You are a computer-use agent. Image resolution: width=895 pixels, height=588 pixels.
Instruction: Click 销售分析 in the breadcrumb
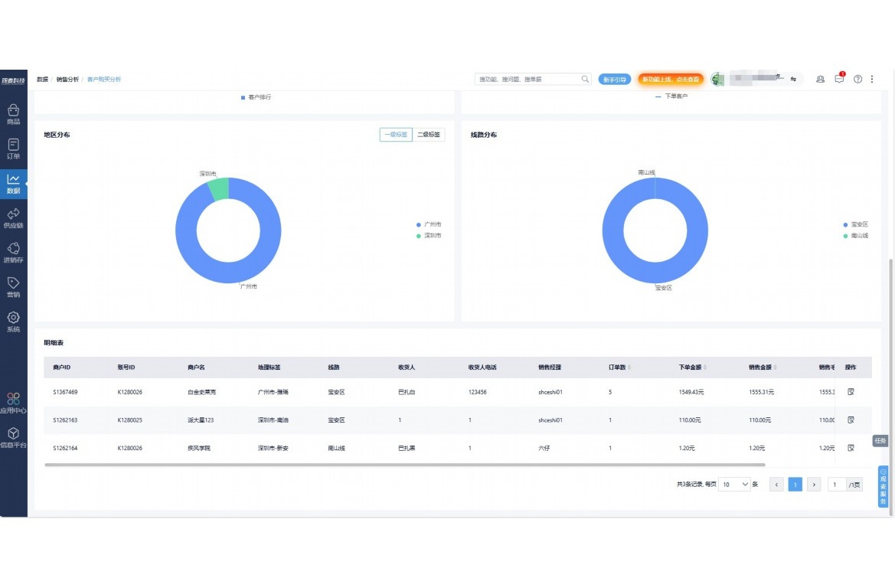67,79
